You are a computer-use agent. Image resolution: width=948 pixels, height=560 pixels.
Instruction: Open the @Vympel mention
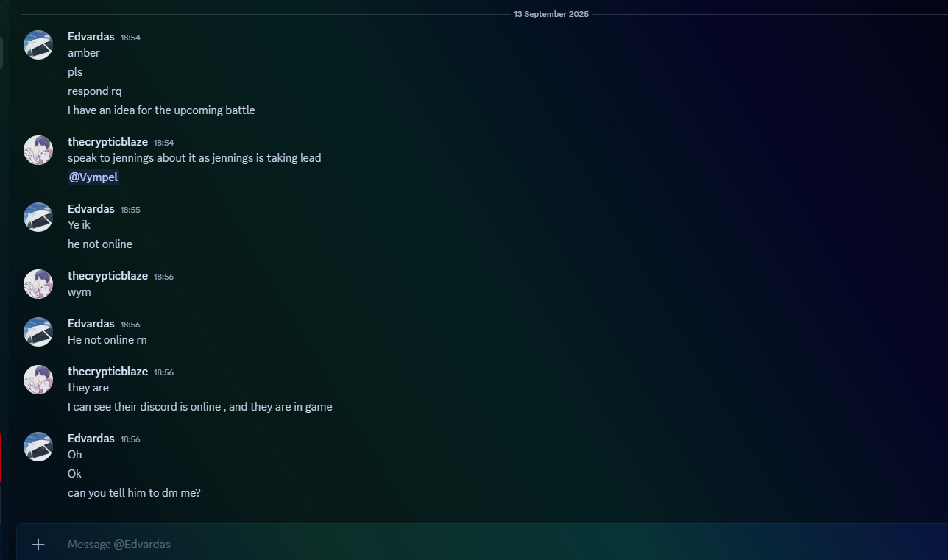click(x=93, y=177)
